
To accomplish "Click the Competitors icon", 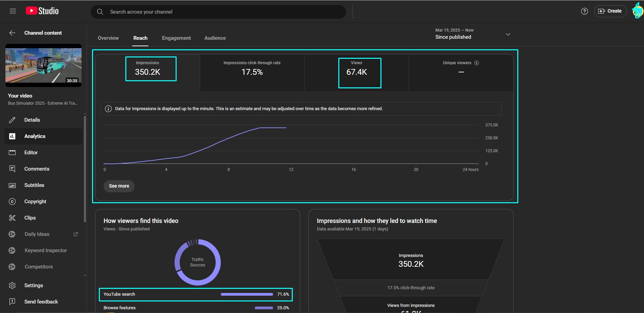I will click(x=12, y=267).
